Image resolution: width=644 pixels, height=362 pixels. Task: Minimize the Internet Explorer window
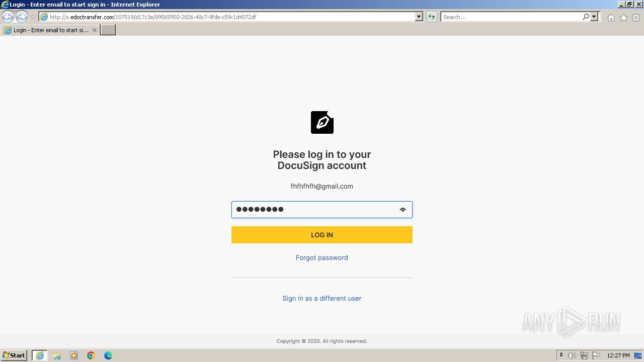pyautogui.click(x=621, y=5)
